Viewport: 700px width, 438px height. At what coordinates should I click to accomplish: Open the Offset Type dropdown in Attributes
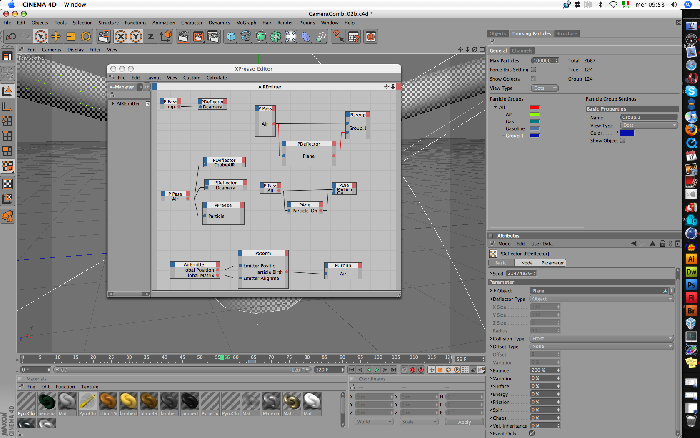tap(601, 346)
